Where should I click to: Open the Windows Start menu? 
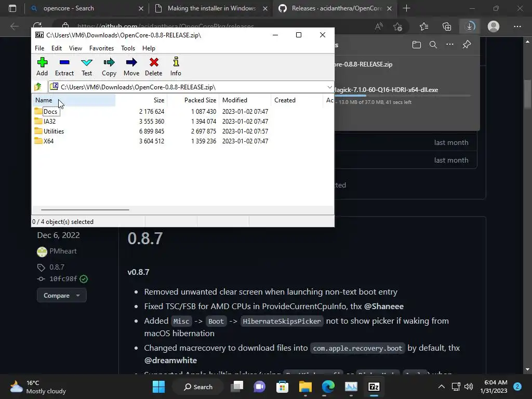point(158,387)
